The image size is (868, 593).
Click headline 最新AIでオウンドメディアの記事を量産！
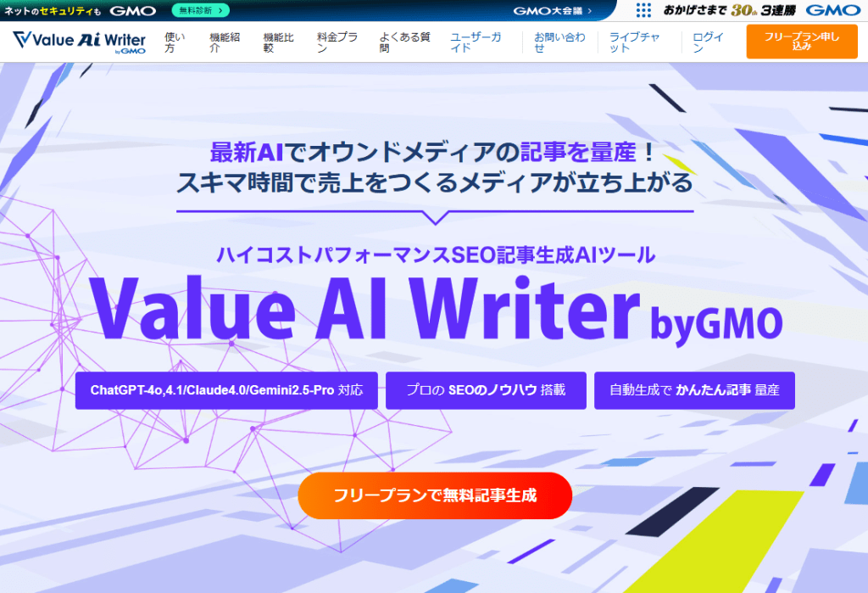[433, 153]
